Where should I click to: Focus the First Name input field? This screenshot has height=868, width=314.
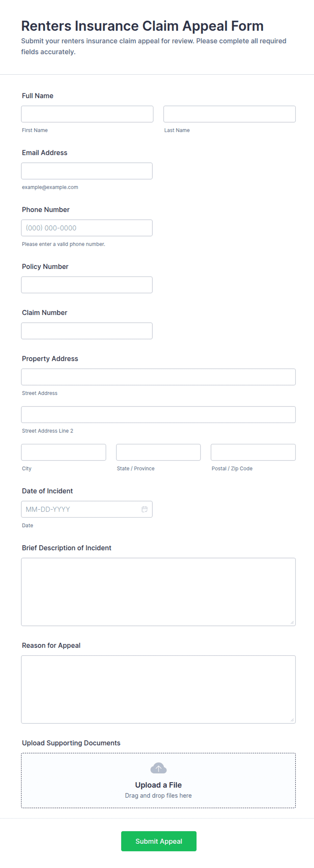click(87, 114)
